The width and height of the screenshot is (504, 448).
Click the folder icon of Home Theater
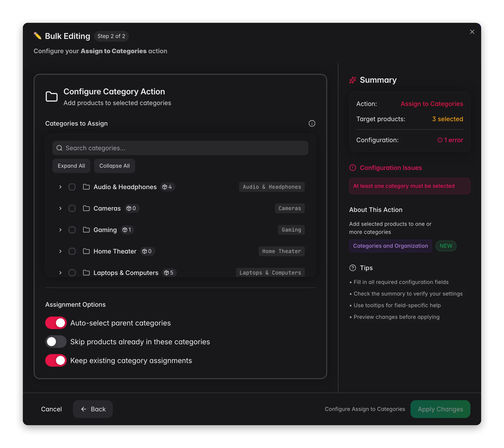click(86, 251)
